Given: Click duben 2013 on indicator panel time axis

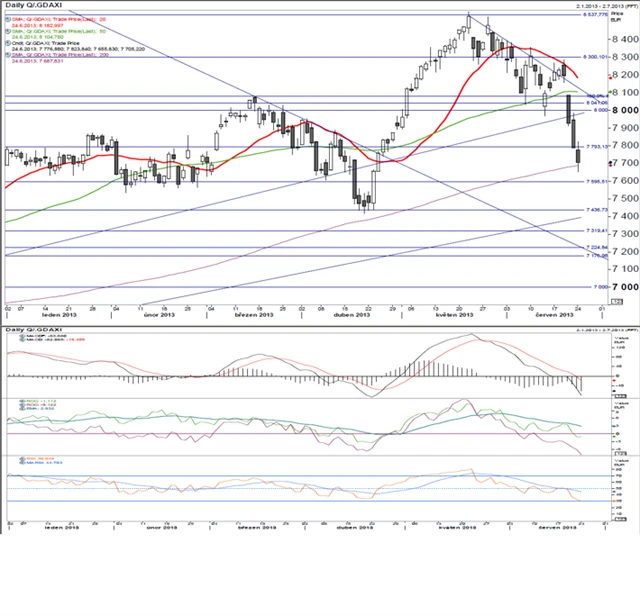Looking at the screenshot, I should (355, 528).
